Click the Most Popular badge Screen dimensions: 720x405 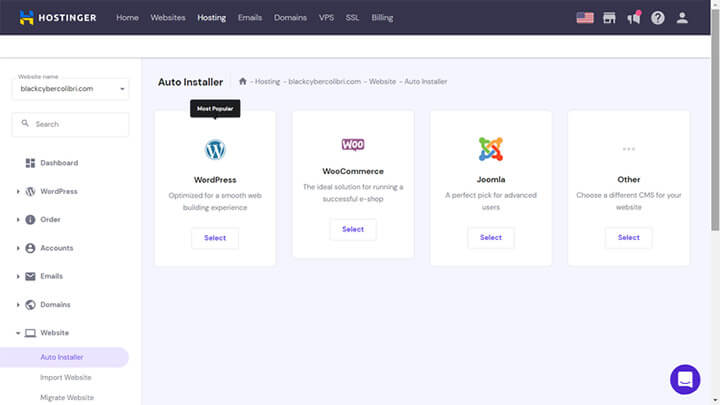point(215,109)
